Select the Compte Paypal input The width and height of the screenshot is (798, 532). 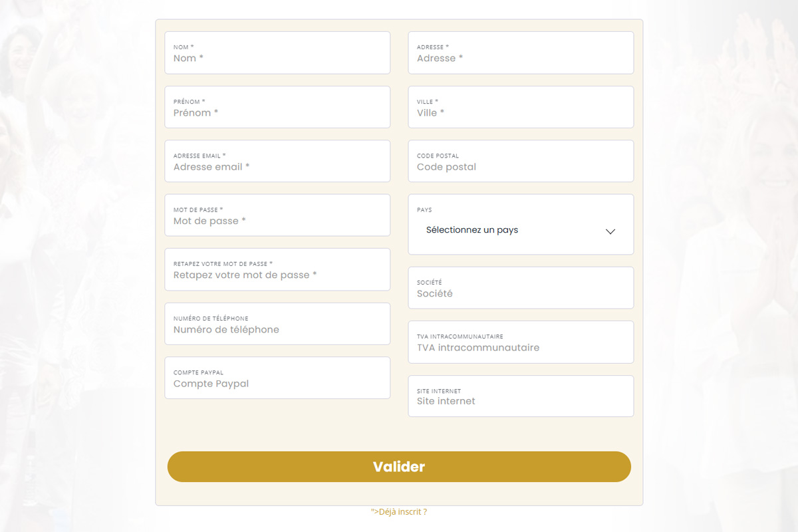[x=277, y=384]
